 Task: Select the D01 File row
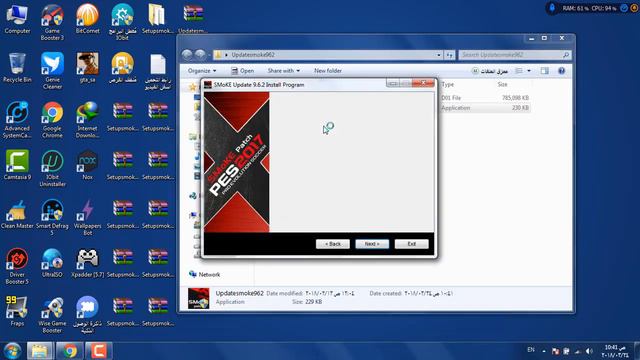[485, 98]
